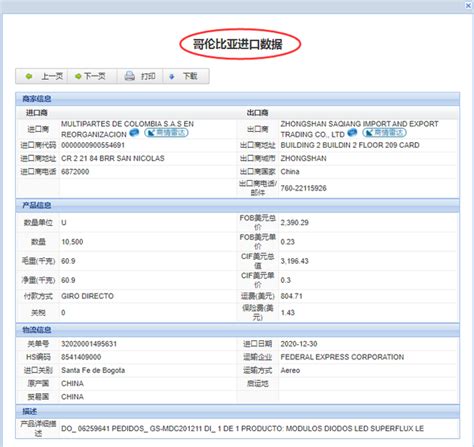The width and height of the screenshot is (474, 447).
Task: Click chat bubble icon next to REORGANIZACION
Action: 134,133
